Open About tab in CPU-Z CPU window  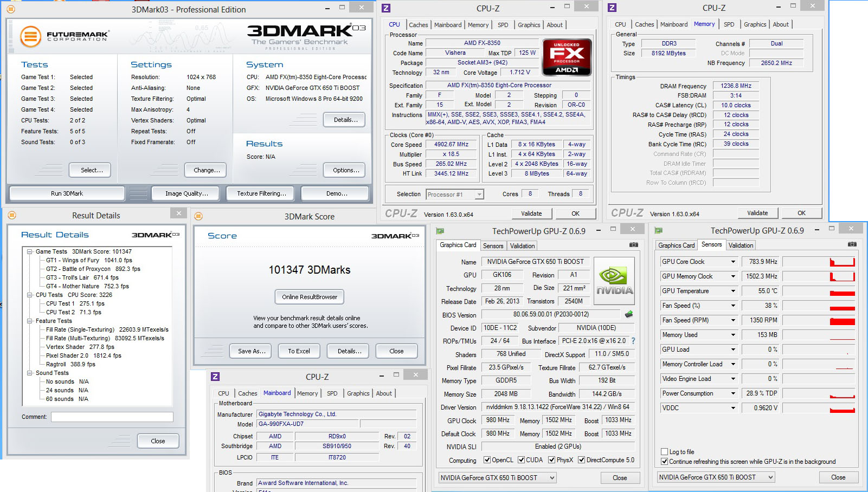click(554, 25)
